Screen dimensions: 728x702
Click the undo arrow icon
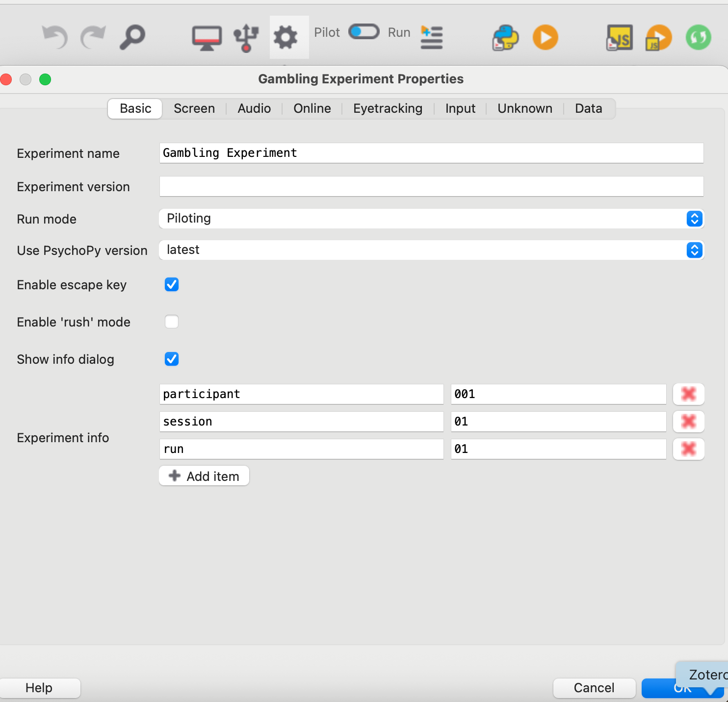click(x=55, y=37)
